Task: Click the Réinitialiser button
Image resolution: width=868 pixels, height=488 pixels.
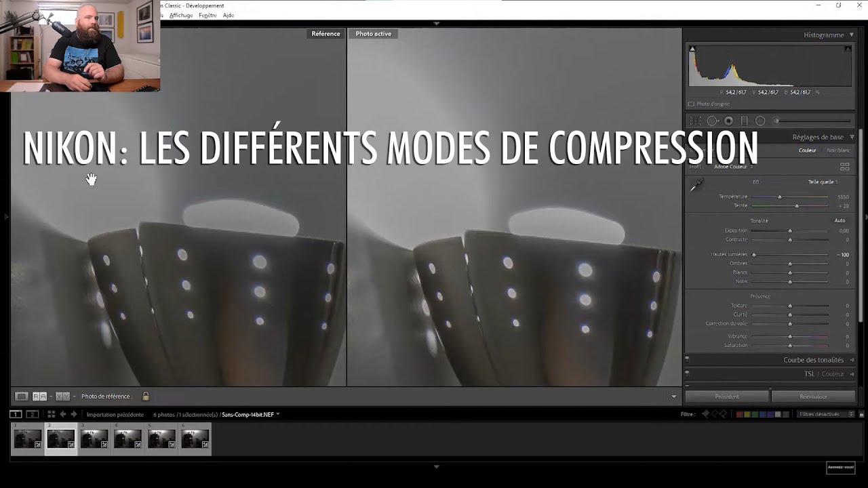Action: pyautogui.click(x=813, y=396)
